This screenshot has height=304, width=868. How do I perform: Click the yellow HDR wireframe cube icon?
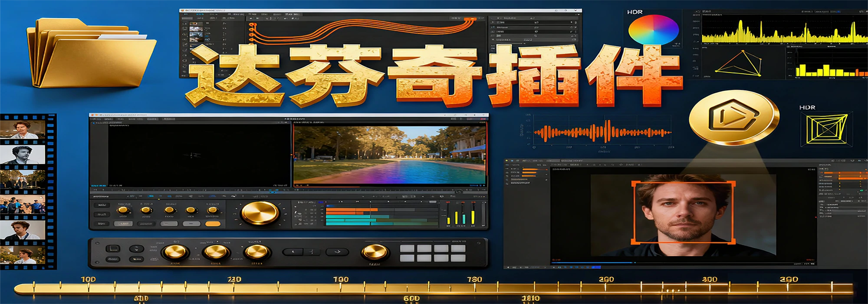826,129
